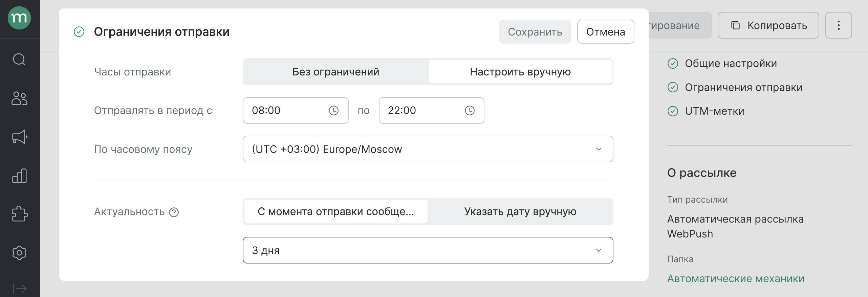
Task: Click the partially hidden button ending in ирование
Action: (x=680, y=25)
